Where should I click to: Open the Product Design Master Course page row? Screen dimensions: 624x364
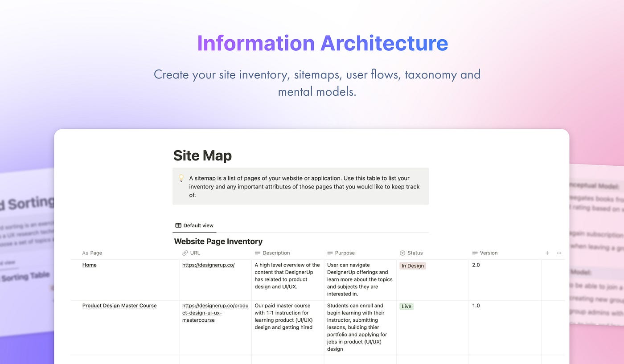click(119, 306)
